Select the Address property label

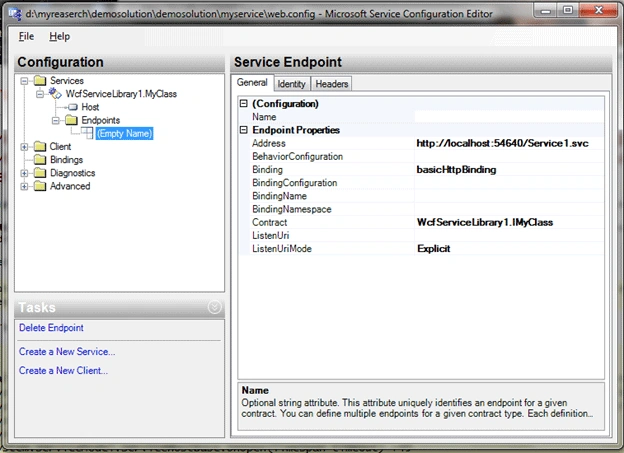(x=269, y=143)
